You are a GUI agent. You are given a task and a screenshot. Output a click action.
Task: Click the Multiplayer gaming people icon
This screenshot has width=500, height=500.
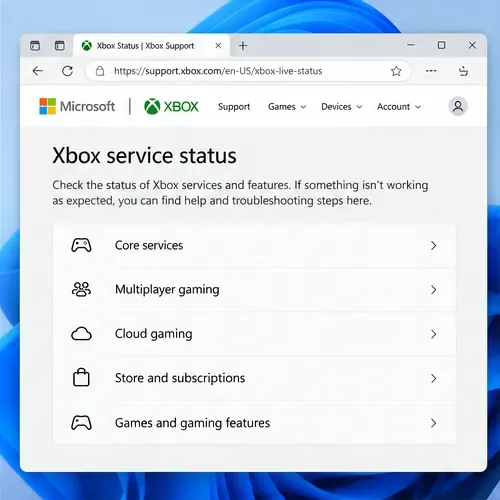81,289
